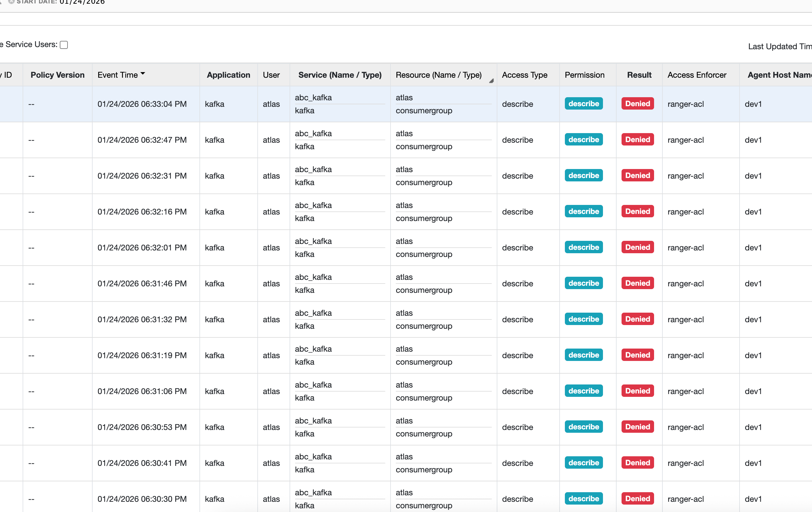Screen dimensions: 812x512
Task: Click describe permission badge for 06:32:01 PM event
Action: [x=583, y=247]
